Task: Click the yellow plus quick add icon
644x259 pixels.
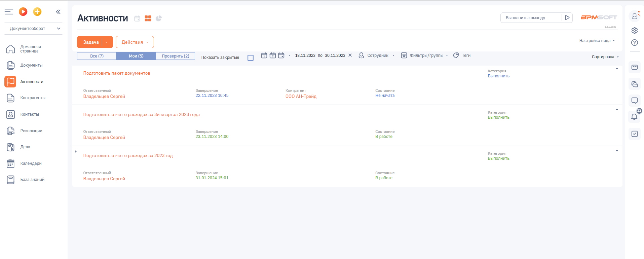Action: click(x=37, y=12)
